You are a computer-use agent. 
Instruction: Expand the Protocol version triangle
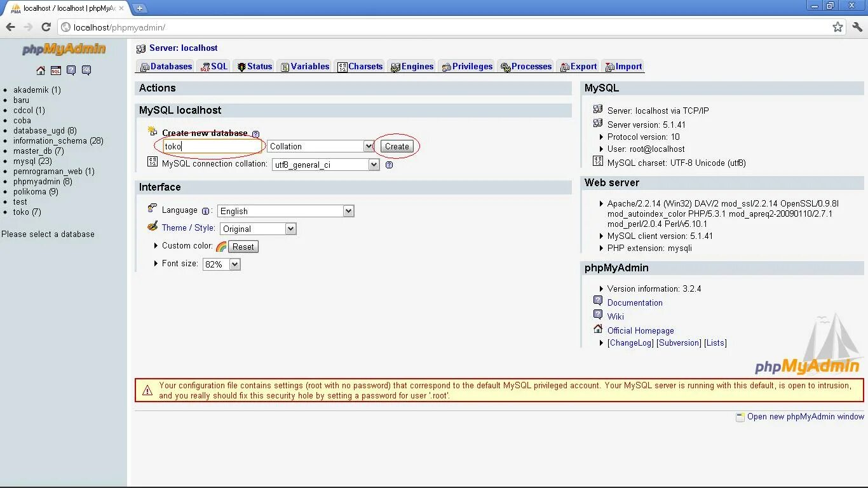(601, 137)
